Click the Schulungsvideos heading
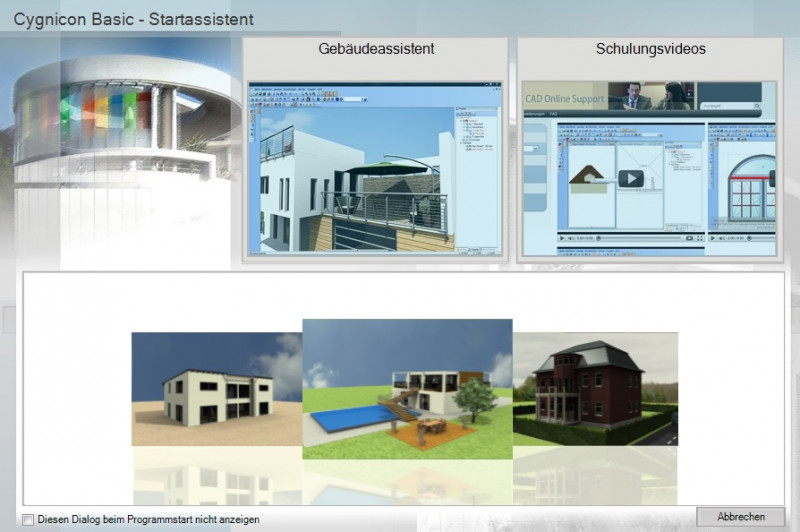800x532 pixels. tap(648, 48)
